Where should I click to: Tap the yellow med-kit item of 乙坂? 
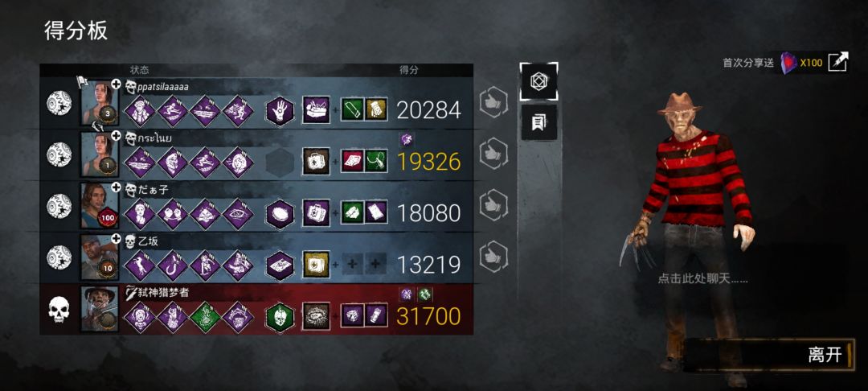tap(316, 264)
